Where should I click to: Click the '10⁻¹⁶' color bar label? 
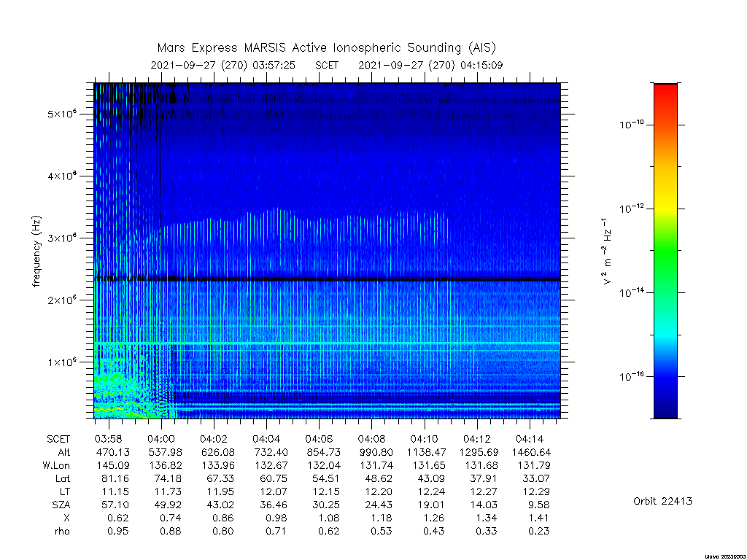(632, 377)
